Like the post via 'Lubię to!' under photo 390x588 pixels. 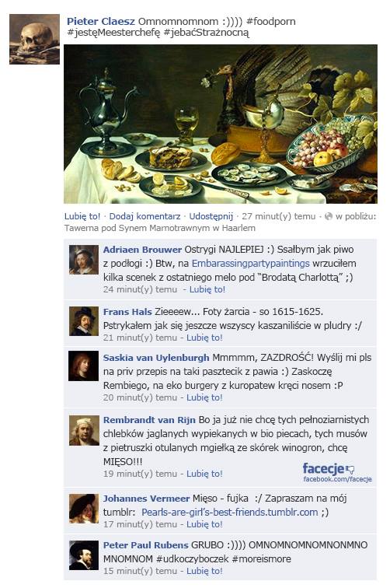[82, 216]
